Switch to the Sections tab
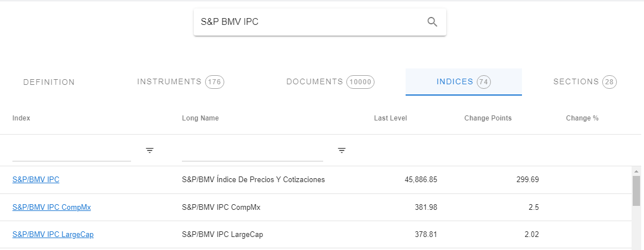644x250 pixels. (585, 82)
